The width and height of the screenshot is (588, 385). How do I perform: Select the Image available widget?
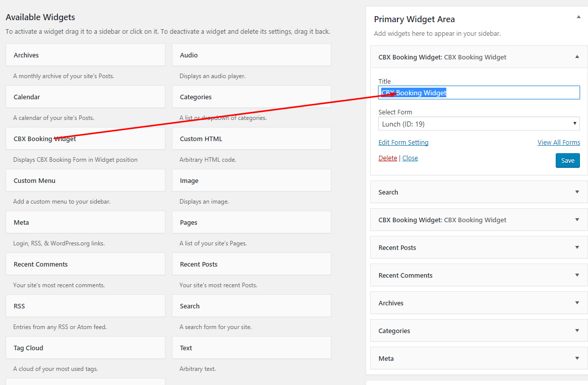pos(252,180)
